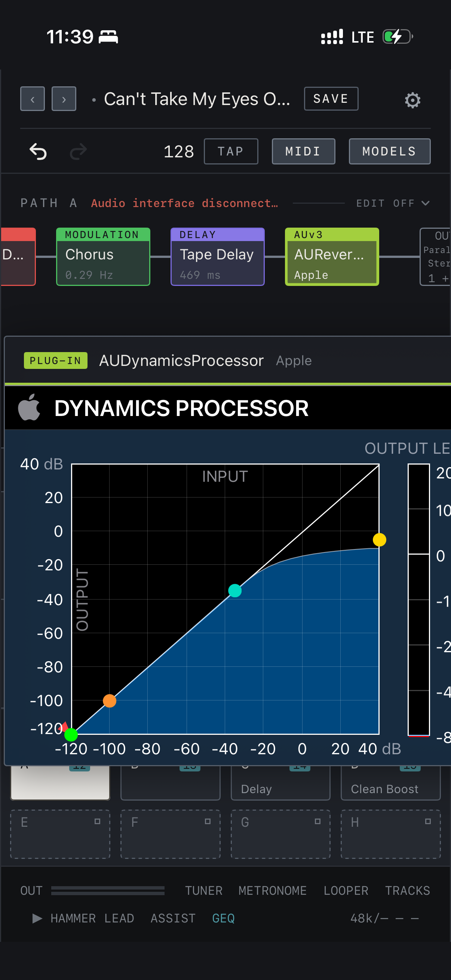The width and height of the screenshot is (451, 980).
Task: Grab the yellow curve handle
Action: (379, 539)
